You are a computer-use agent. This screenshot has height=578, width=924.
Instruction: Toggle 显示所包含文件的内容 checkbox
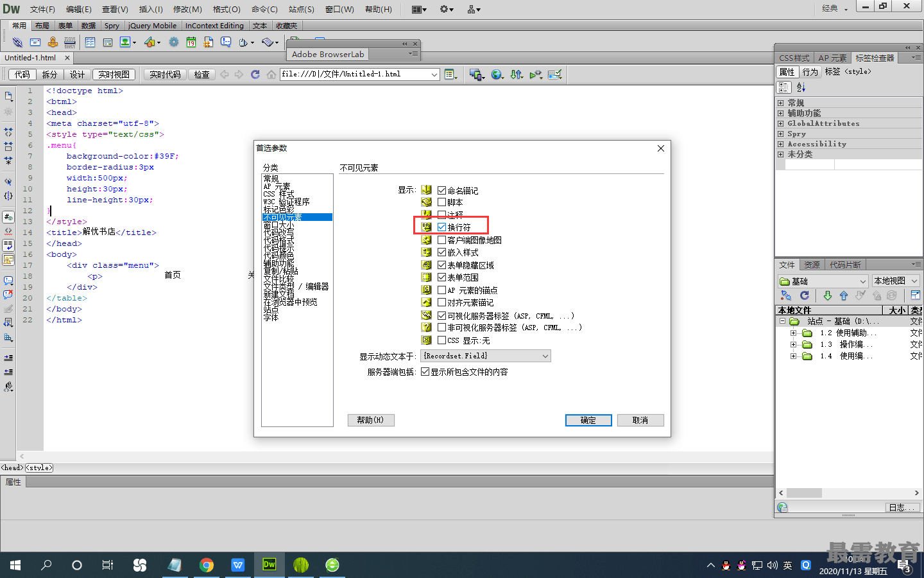[x=425, y=372]
